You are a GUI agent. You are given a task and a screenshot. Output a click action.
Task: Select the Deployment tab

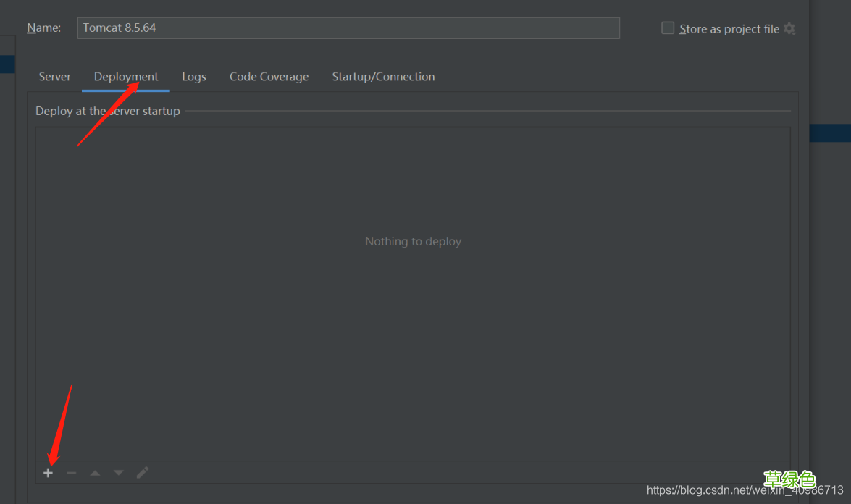(126, 77)
